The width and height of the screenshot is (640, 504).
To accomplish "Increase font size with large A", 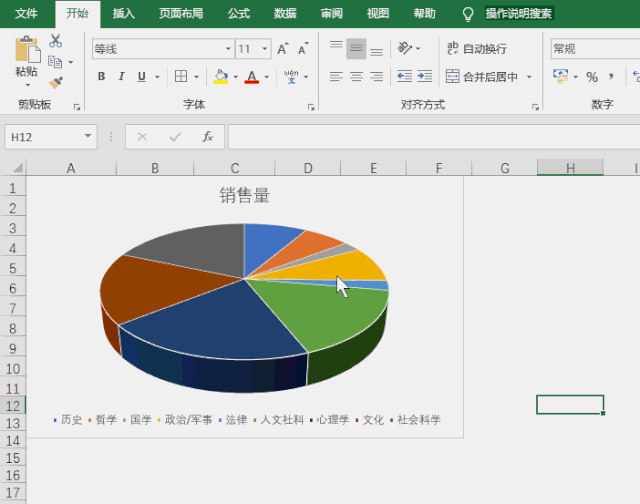I will click(283, 49).
